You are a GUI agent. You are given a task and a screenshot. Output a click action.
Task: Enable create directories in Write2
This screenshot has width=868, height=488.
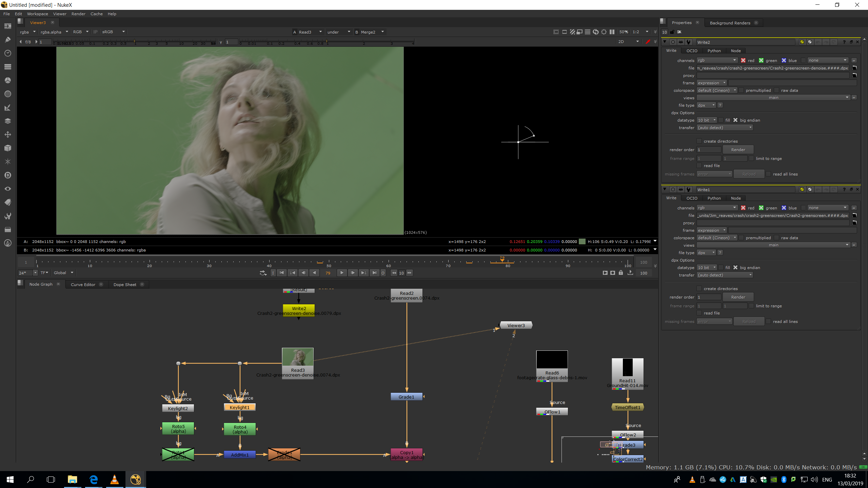[699, 141]
